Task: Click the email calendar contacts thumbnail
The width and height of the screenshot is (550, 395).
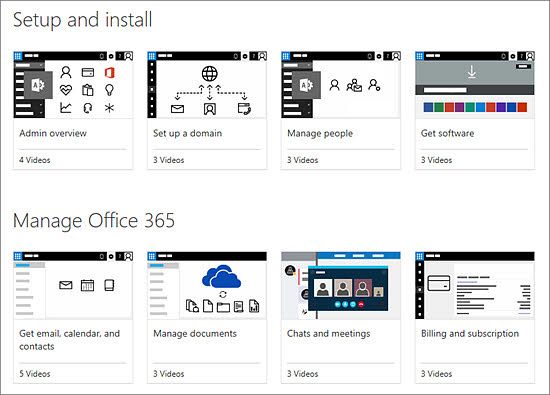Action: [x=73, y=285]
